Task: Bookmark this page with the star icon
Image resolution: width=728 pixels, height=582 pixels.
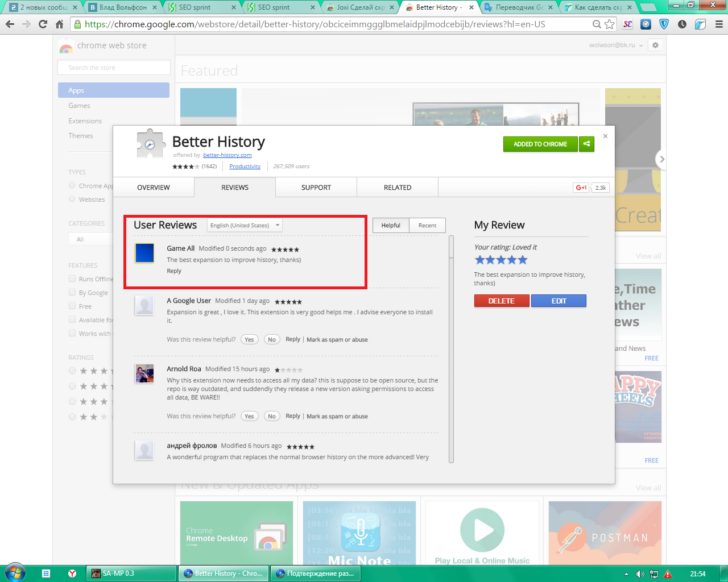Action: pos(610,24)
